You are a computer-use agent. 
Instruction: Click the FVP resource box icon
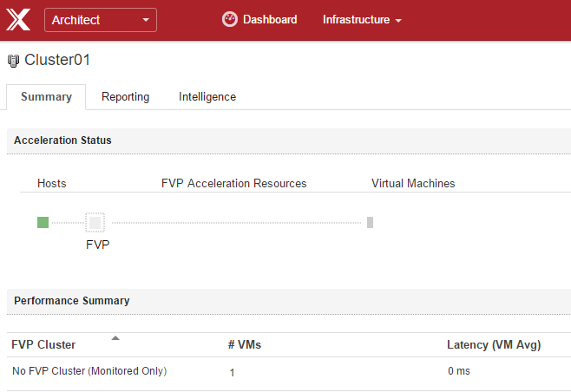tap(95, 222)
